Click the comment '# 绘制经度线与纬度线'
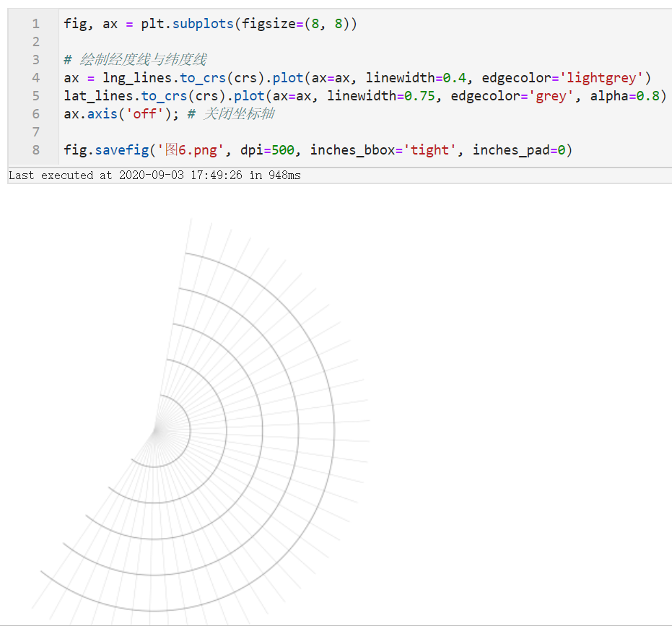 136,60
